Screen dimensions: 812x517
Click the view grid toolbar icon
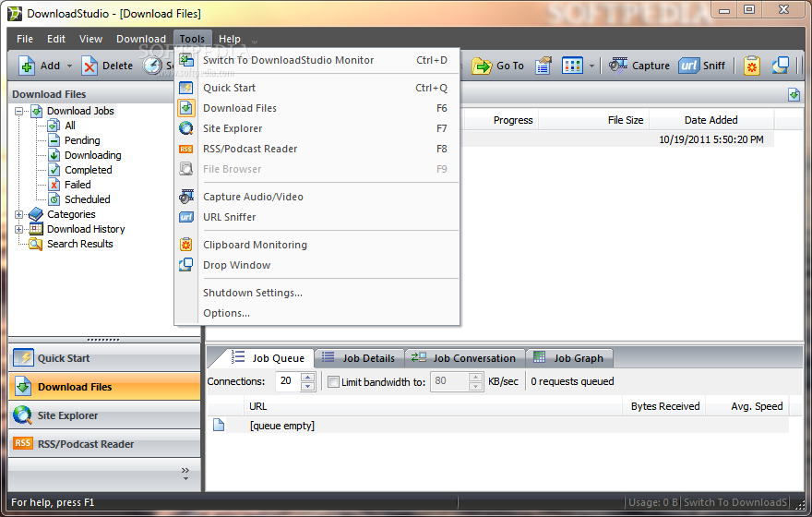pyautogui.click(x=572, y=66)
